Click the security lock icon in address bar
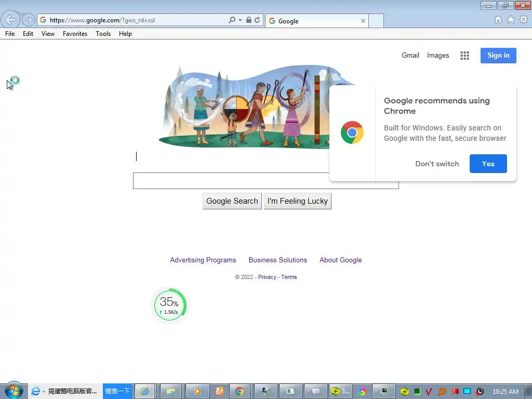 (249, 20)
